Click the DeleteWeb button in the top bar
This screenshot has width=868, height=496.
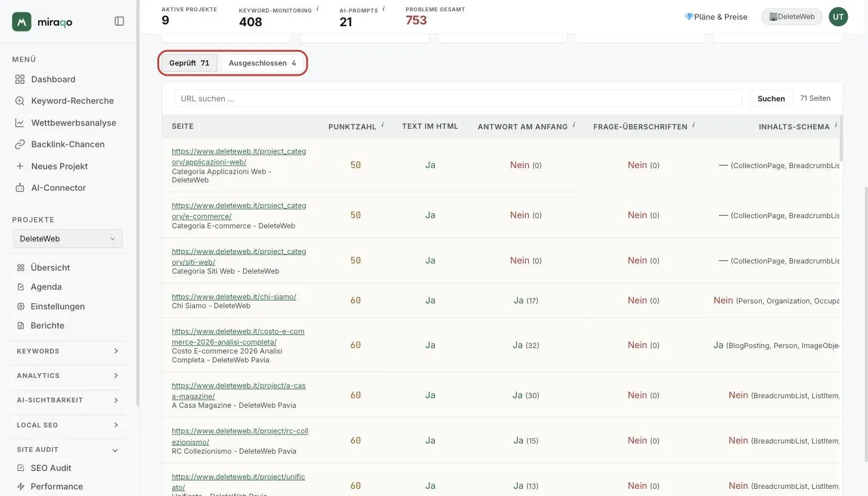tap(792, 17)
